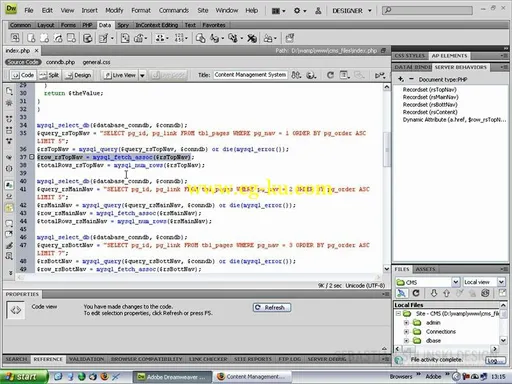This screenshot has width=512, height=384.
Task: Switch to the Assets panel tab
Action: point(425,269)
